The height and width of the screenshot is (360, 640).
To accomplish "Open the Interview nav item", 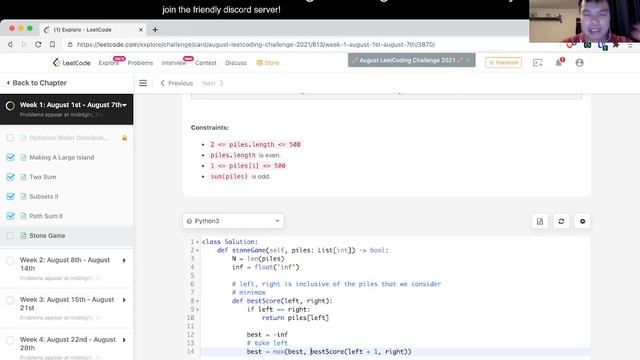I will tap(174, 63).
